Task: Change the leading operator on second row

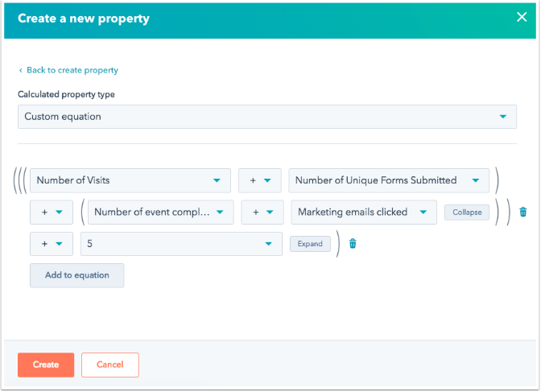Action: pyautogui.click(x=51, y=213)
